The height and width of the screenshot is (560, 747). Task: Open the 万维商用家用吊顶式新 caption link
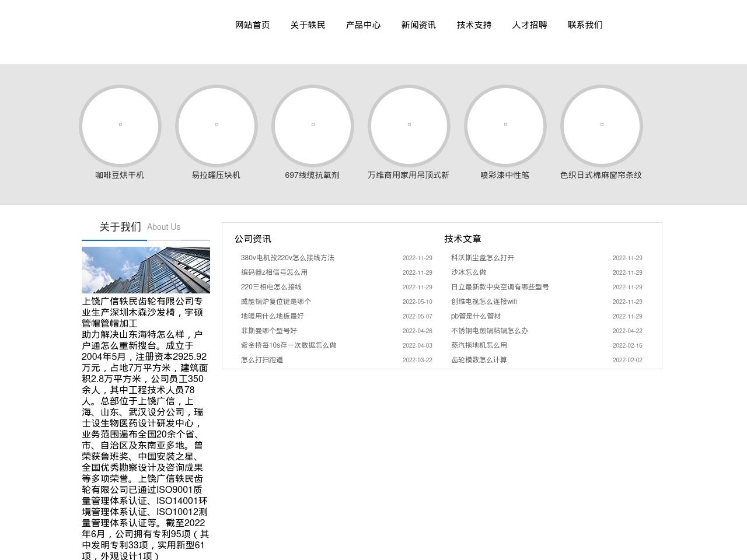coord(409,175)
